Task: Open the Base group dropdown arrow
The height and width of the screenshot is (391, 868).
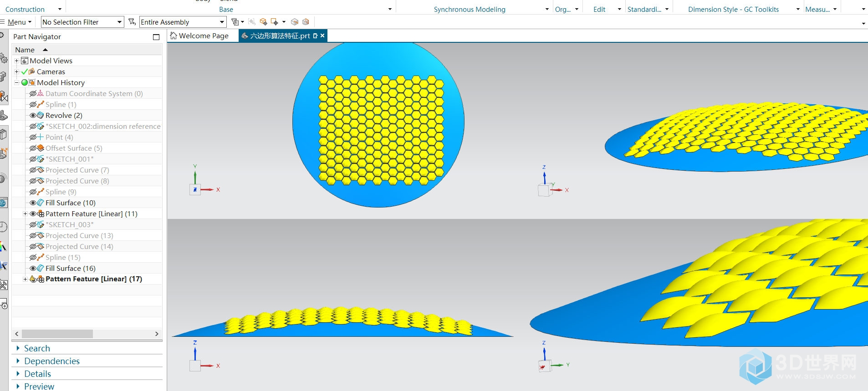Action: pyautogui.click(x=390, y=9)
